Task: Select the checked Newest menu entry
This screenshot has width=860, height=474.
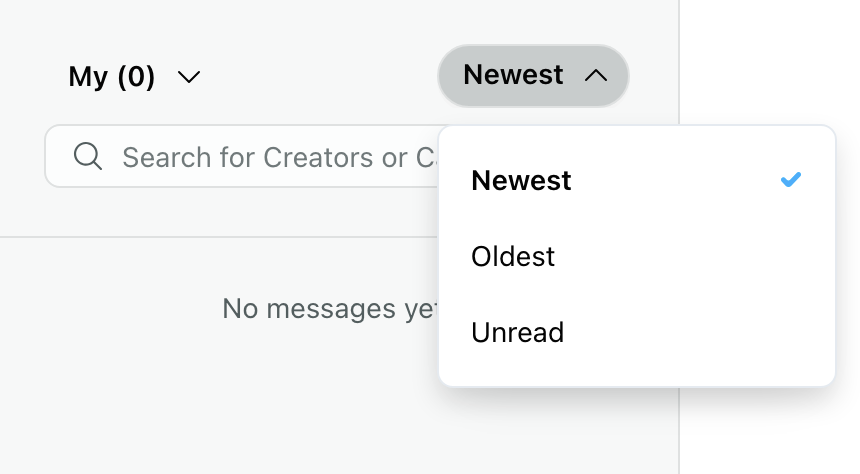Action: pyautogui.click(x=637, y=180)
